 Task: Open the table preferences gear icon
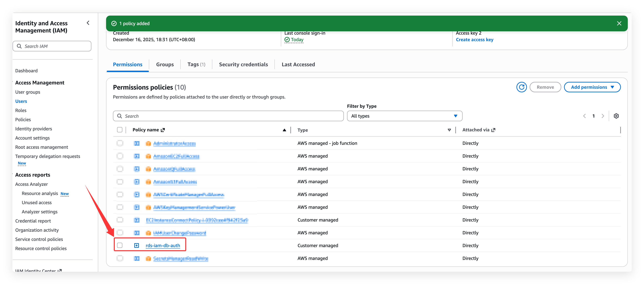616,116
